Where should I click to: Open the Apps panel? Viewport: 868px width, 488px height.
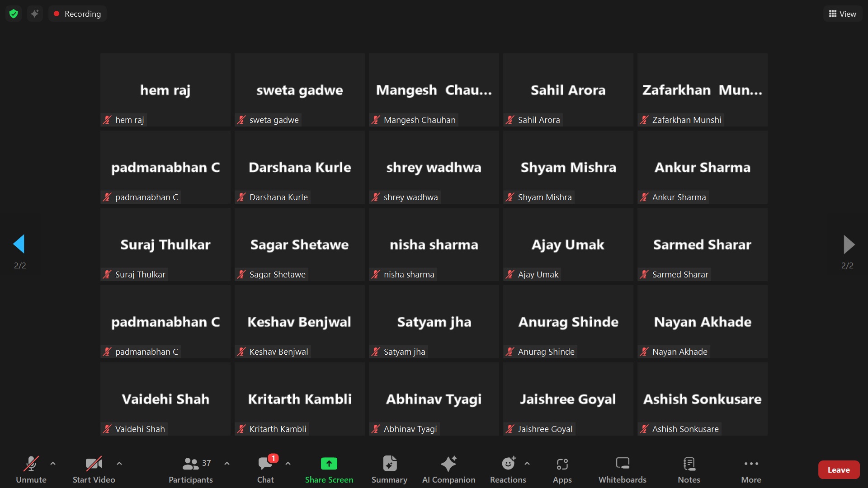coord(562,469)
